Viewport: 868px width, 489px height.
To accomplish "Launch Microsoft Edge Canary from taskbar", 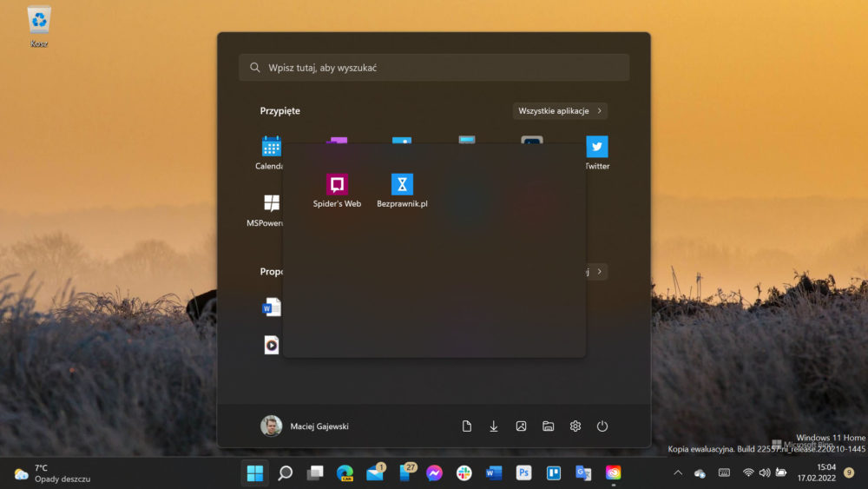I will 345,473.
